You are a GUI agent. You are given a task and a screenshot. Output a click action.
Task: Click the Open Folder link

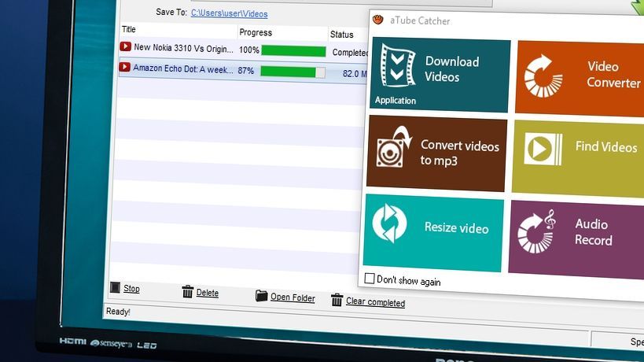[293, 298]
